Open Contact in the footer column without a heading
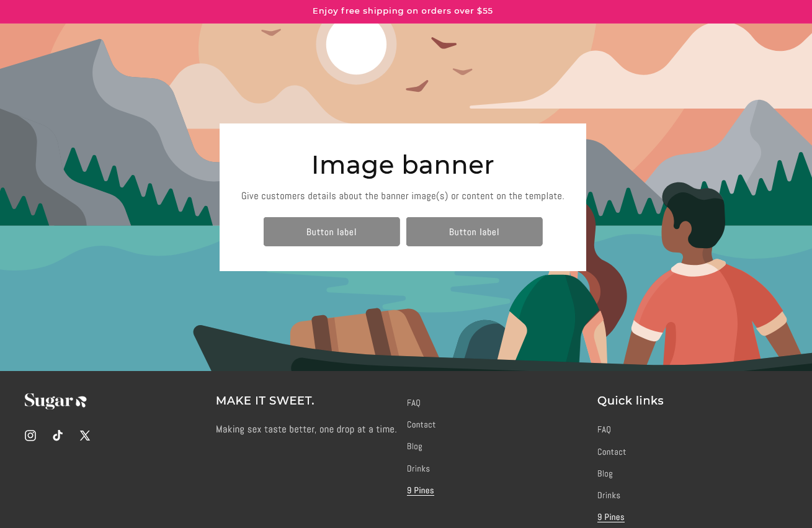 tap(421, 424)
